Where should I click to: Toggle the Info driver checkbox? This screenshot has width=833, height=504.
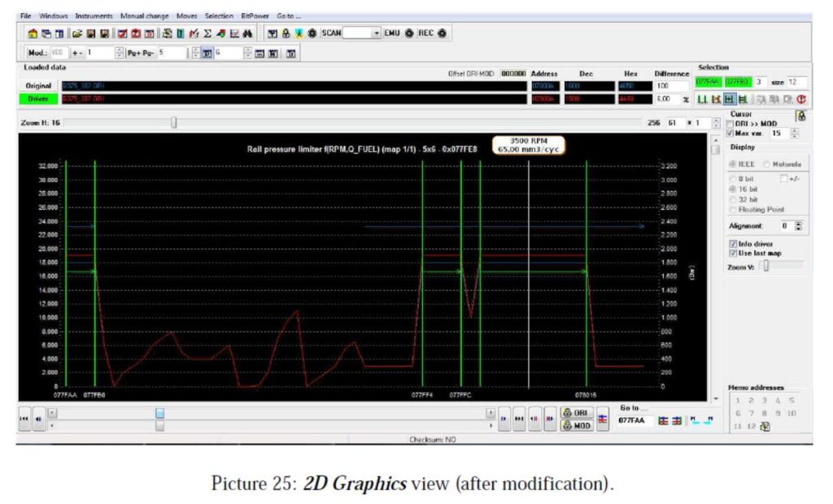pyautogui.click(x=733, y=244)
